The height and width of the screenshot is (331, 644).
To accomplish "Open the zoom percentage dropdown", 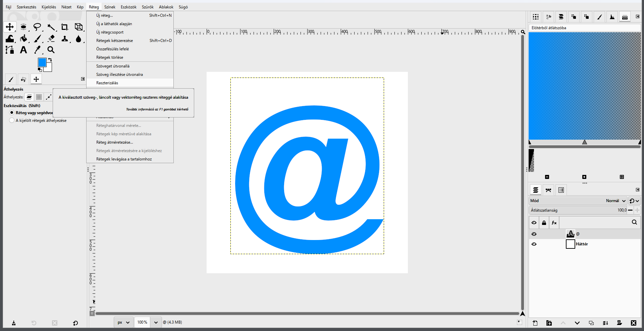I will (156, 322).
